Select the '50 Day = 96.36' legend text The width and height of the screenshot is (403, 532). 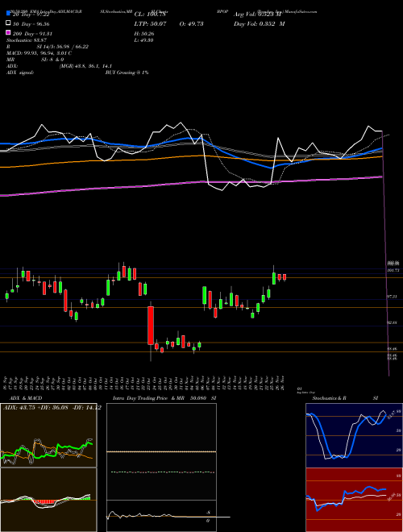(31, 23)
